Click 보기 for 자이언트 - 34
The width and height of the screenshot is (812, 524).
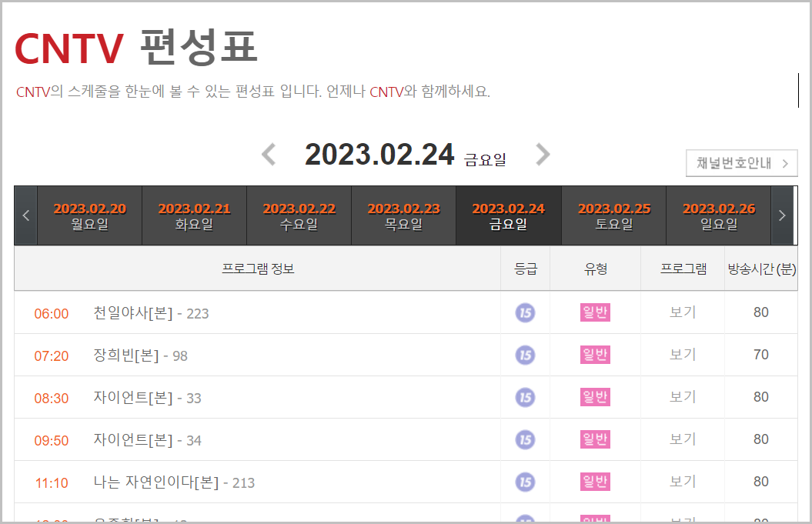pos(683,439)
